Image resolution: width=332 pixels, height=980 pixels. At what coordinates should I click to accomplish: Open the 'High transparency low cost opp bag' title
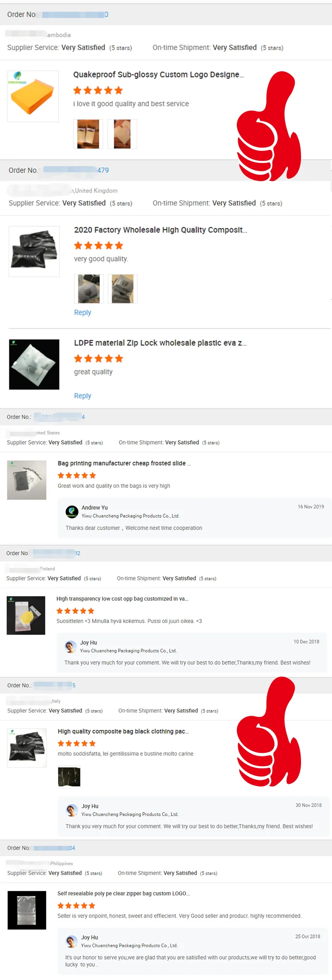tap(122, 599)
